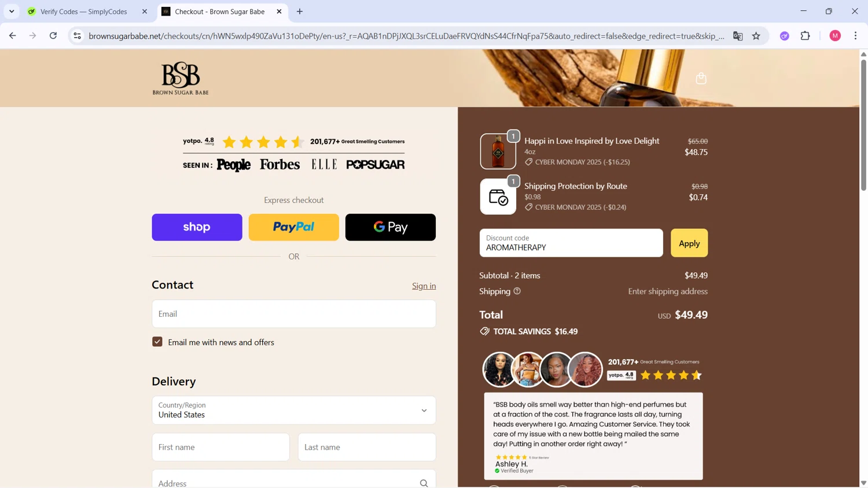Click the address search magnifier icon
The image size is (868, 488).
(424, 483)
